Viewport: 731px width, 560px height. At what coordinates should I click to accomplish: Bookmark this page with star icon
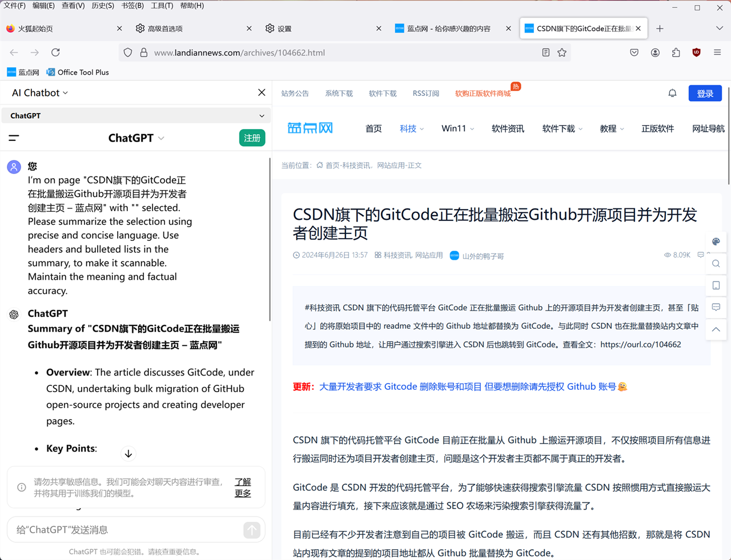click(562, 53)
